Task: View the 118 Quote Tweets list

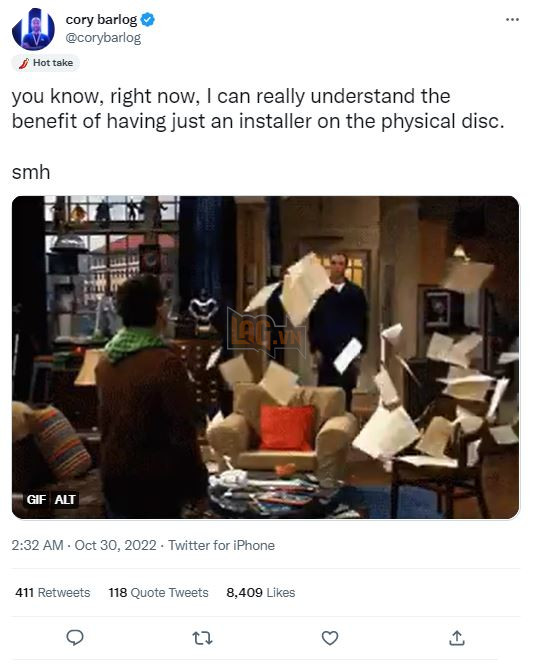Action: [x=158, y=592]
